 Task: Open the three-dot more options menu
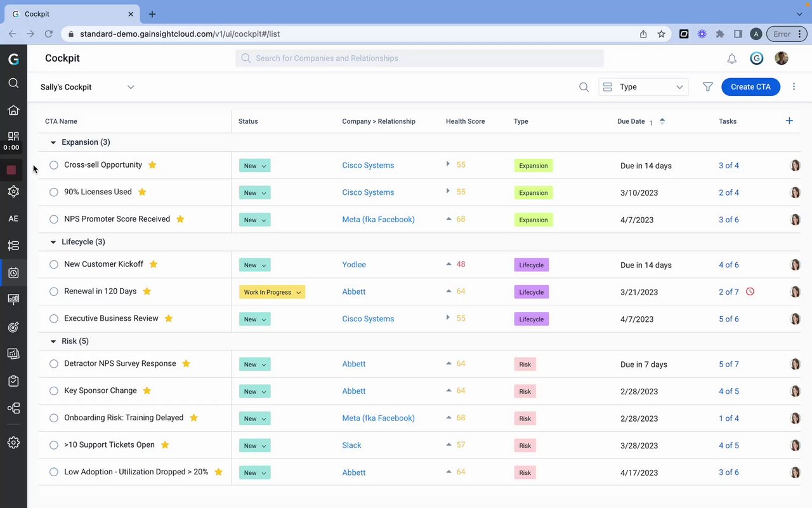point(794,87)
